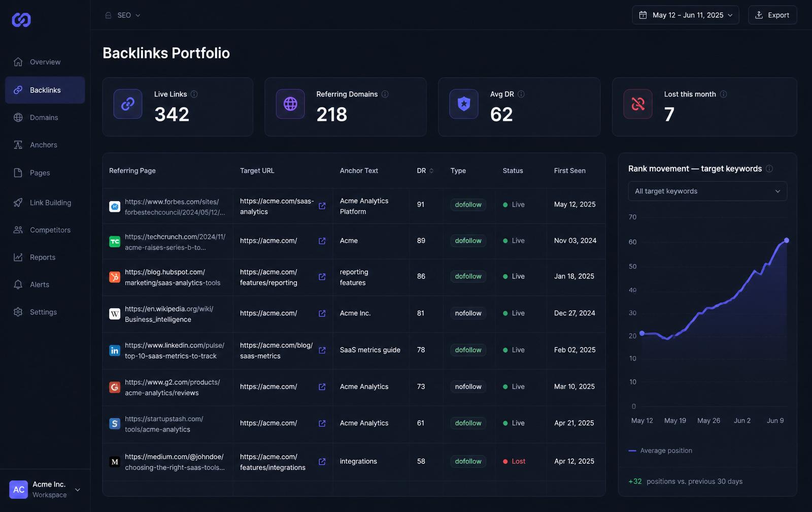Viewport: 812px width, 512px height.
Task: Expand the SEO breadcrumb dropdown
Action: coord(123,15)
